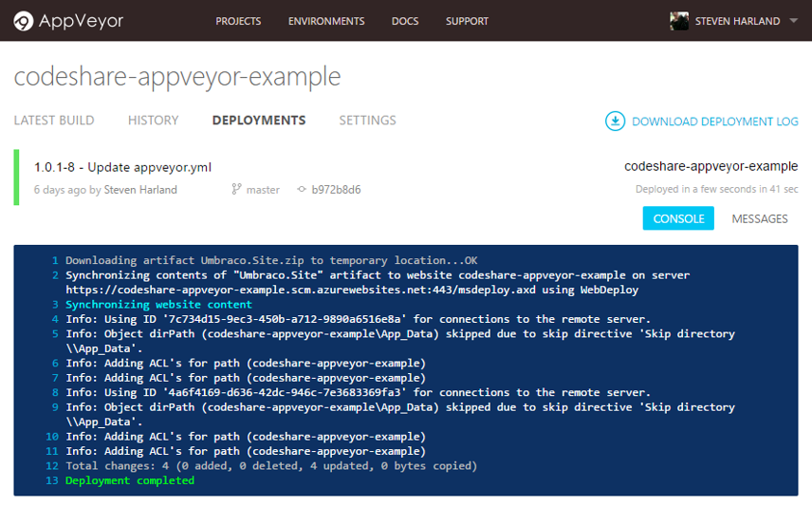Click the Download Deployment Log link
Viewport: 812px width, 507px height.
pos(714,122)
